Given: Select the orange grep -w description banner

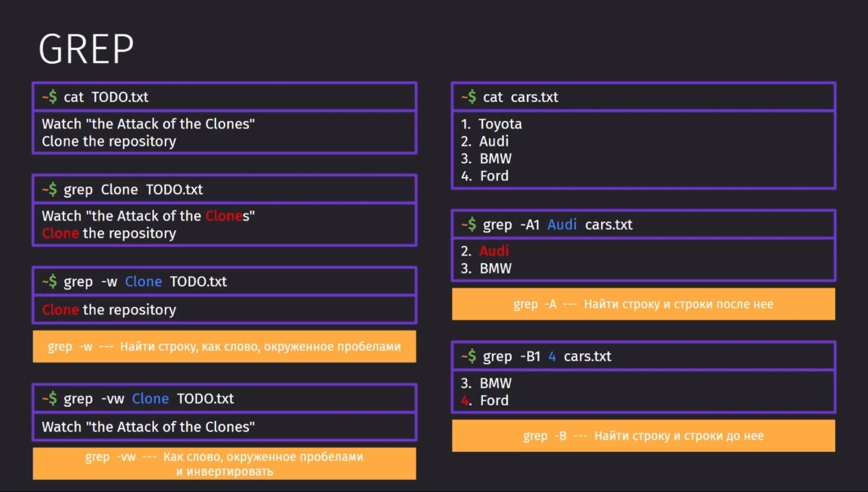Looking at the screenshot, I should (x=225, y=346).
